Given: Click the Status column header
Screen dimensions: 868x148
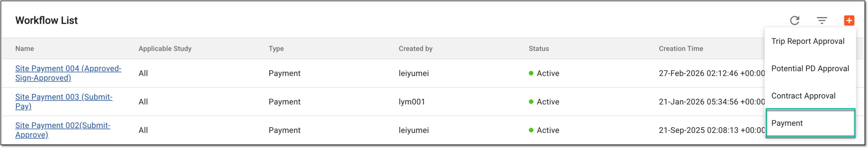Looking at the screenshot, I should pyautogui.click(x=539, y=49).
